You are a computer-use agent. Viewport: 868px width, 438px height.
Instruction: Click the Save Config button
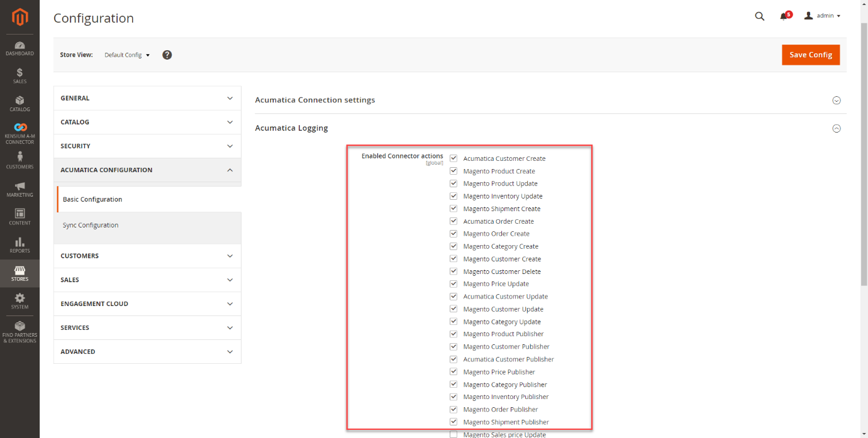[811, 55]
